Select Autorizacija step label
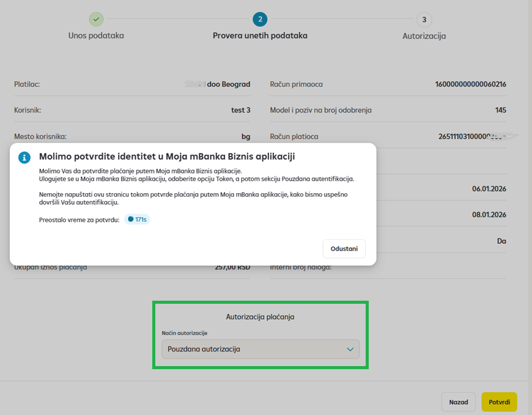Viewport: 532px width, 415px height. pyautogui.click(x=424, y=36)
